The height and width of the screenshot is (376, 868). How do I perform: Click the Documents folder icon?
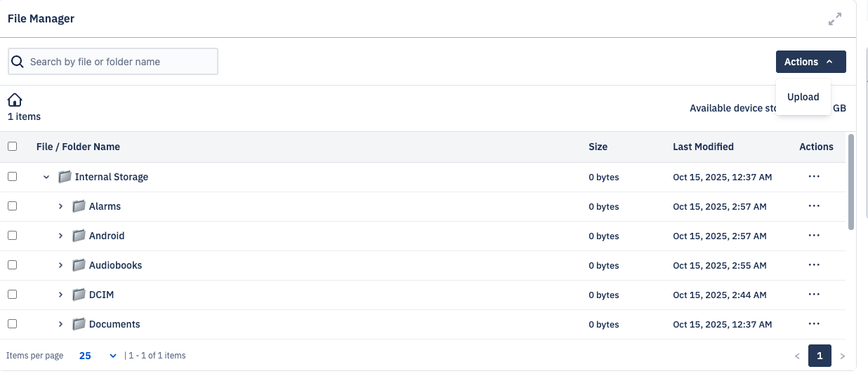79,324
